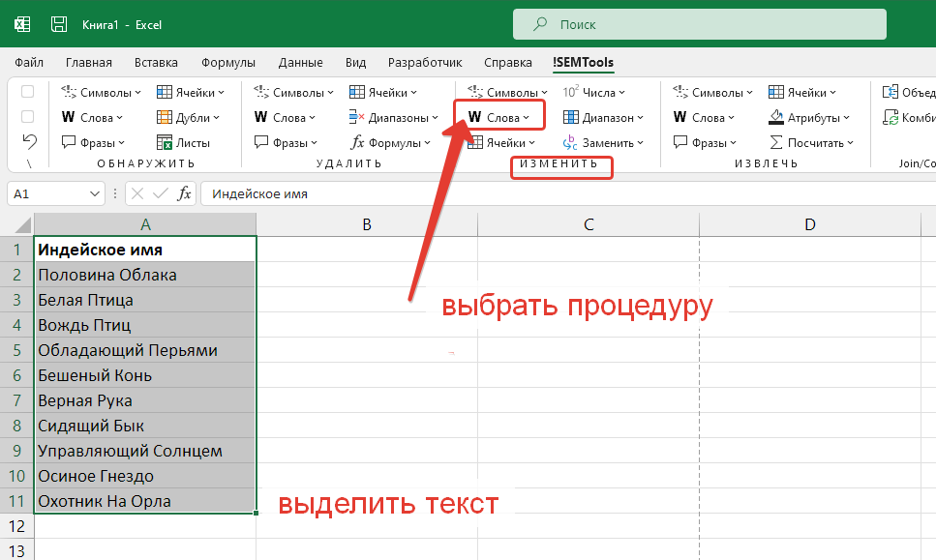Click the Save icon in title bar

click(59, 24)
